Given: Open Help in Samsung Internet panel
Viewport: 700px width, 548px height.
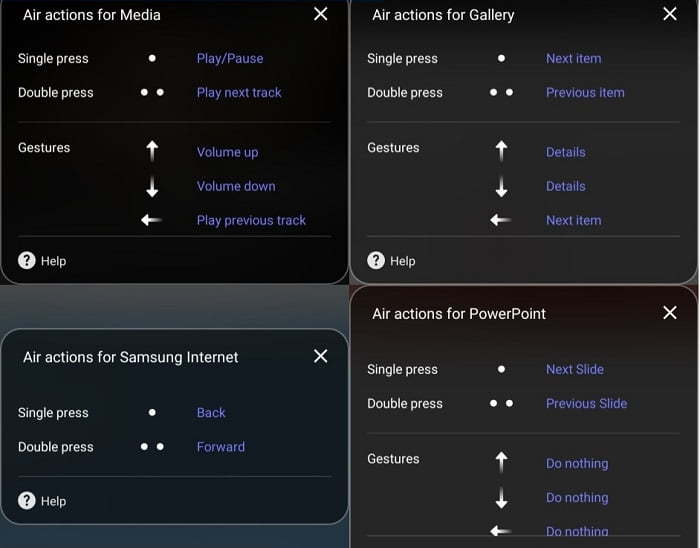Looking at the screenshot, I should [42, 501].
